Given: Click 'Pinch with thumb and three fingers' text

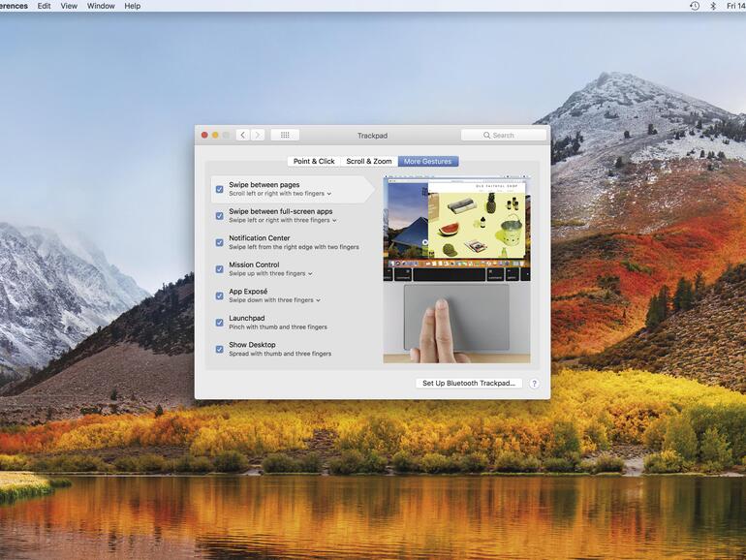Looking at the screenshot, I should coord(278,327).
